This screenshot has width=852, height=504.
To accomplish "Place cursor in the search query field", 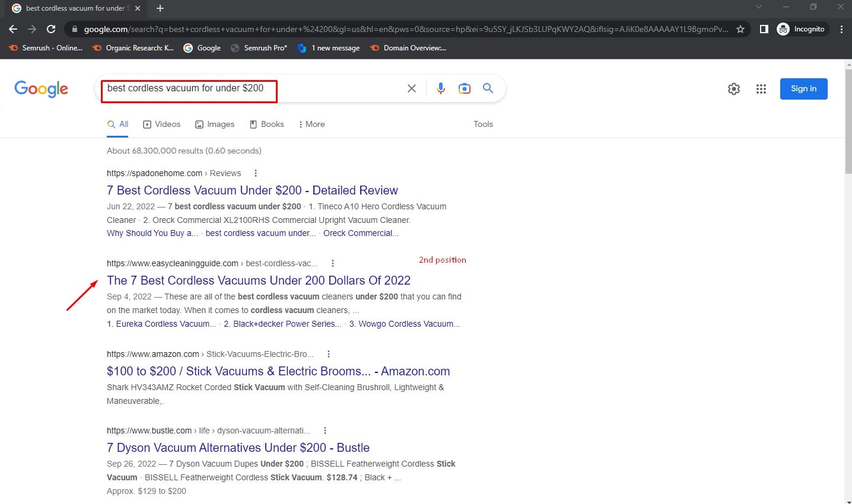I will [x=237, y=88].
